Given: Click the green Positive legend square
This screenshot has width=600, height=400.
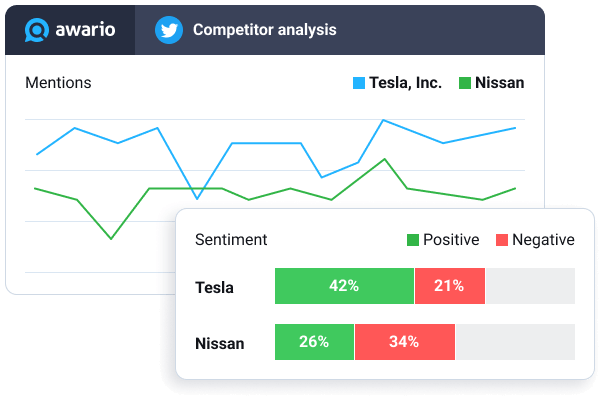Looking at the screenshot, I should coord(413,240).
